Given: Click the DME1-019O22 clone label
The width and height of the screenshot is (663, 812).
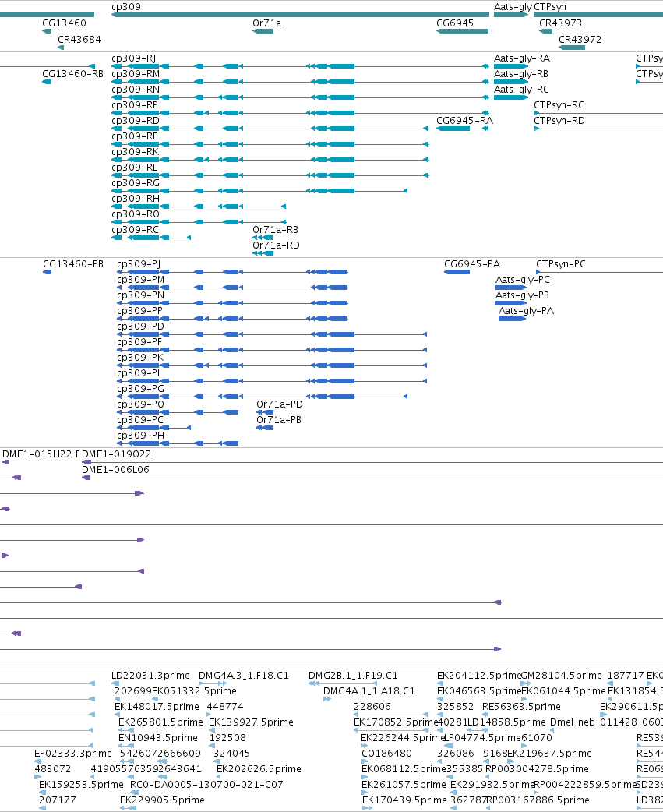Looking at the screenshot, I should pos(116,454).
